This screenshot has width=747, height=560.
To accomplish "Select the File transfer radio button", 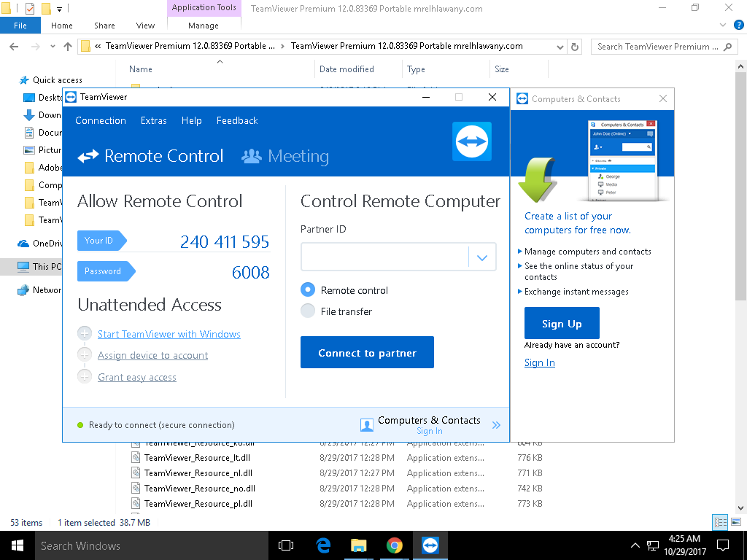I will (308, 311).
